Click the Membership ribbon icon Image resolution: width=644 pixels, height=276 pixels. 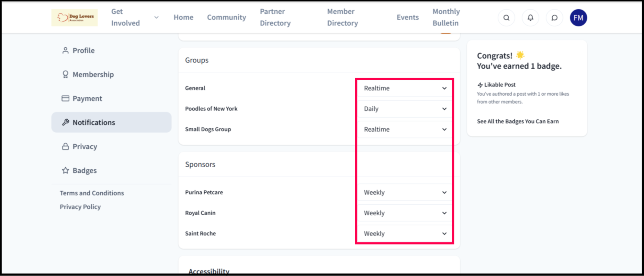pos(65,74)
